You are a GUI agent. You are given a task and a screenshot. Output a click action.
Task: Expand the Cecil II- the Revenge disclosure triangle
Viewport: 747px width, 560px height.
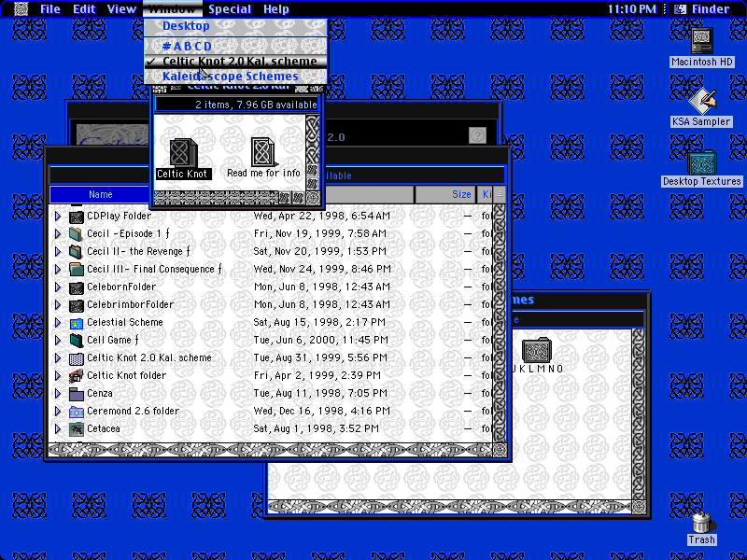[58, 251]
